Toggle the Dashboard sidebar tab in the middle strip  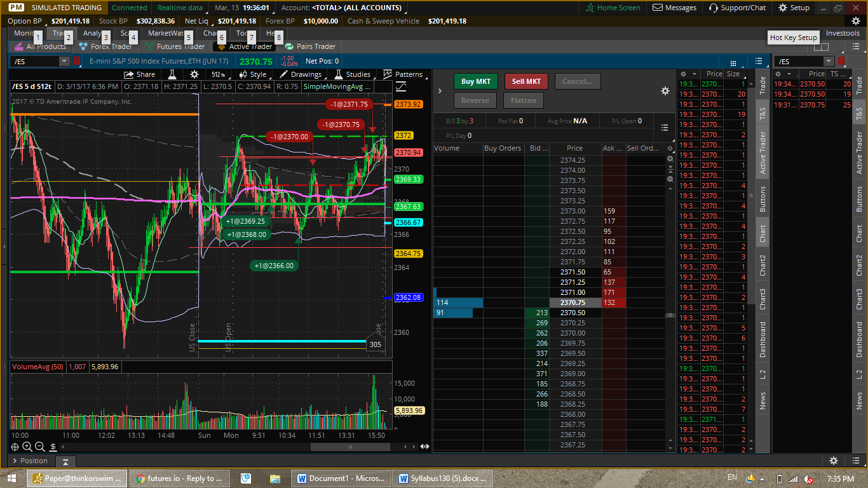click(x=763, y=339)
